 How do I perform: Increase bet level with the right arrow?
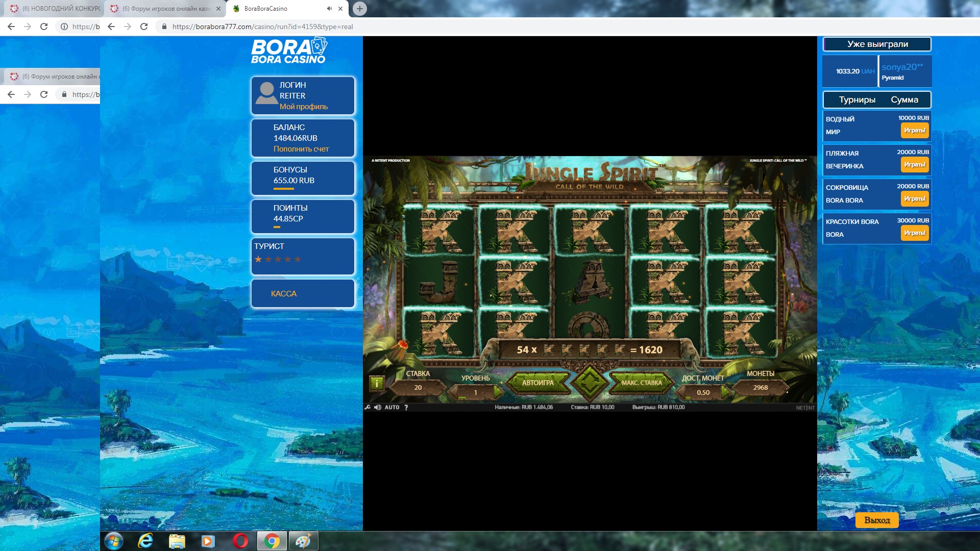point(498,392)
